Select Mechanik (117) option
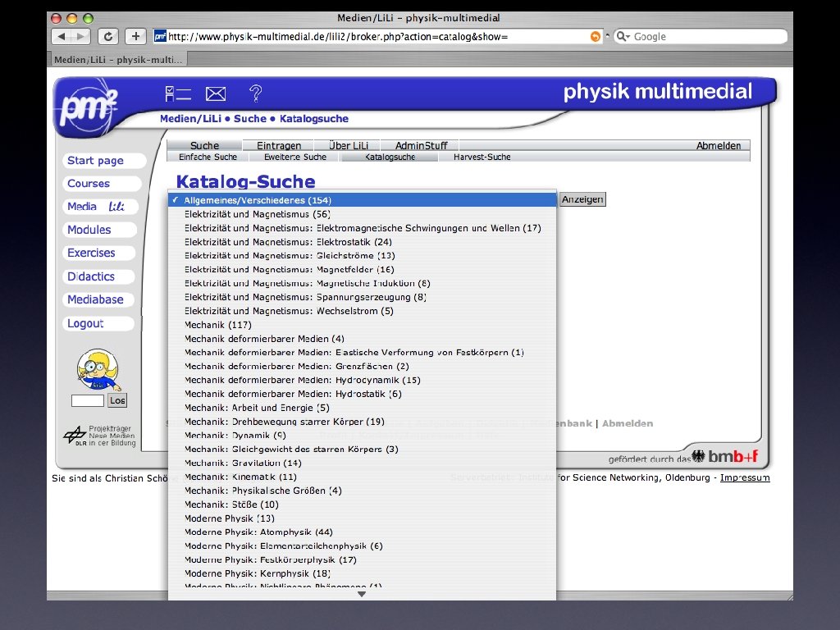 pyautogui.click(x=362, y=325)
